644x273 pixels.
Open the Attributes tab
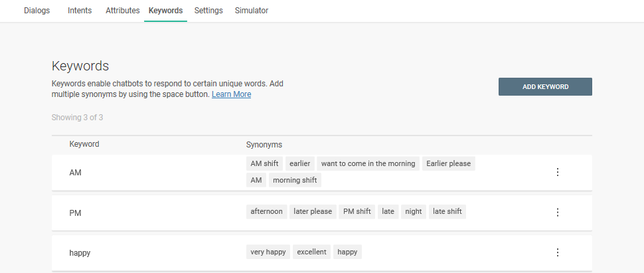123,11
